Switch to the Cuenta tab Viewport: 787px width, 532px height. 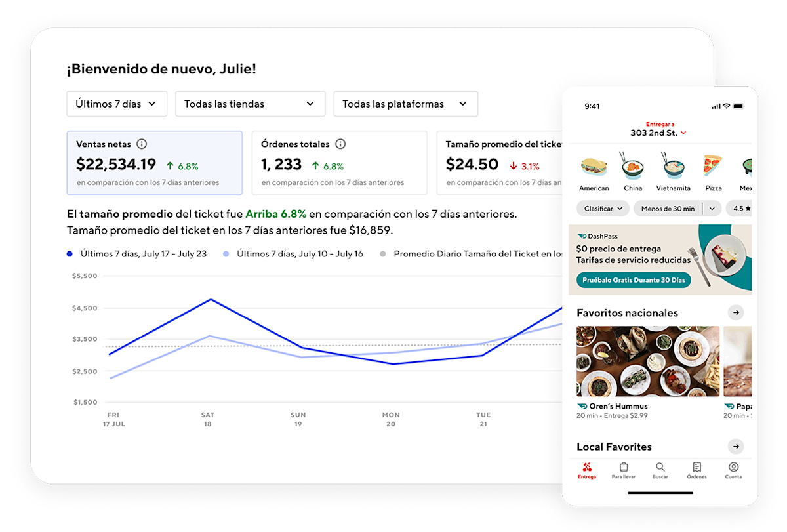734,470
